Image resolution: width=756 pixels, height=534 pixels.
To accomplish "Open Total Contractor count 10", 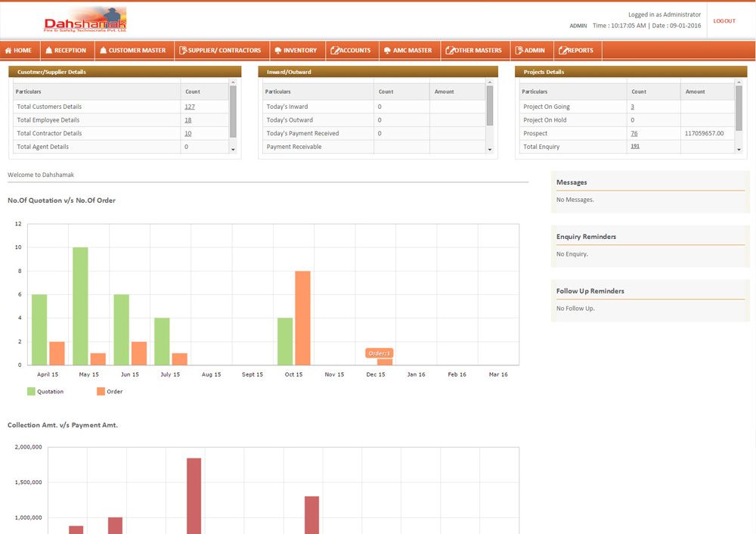I will (188, 134).
